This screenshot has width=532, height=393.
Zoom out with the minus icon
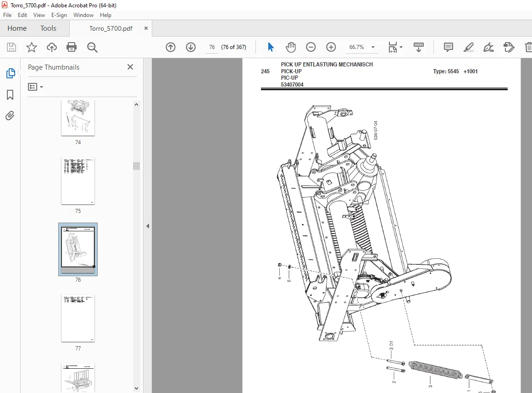311,47
